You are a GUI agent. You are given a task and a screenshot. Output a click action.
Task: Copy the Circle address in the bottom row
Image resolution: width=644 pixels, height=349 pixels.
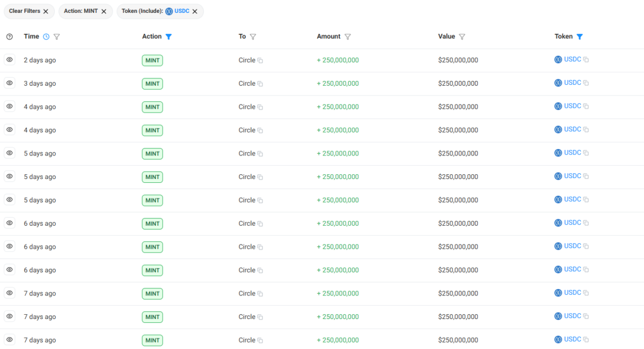tap(261, 340)
